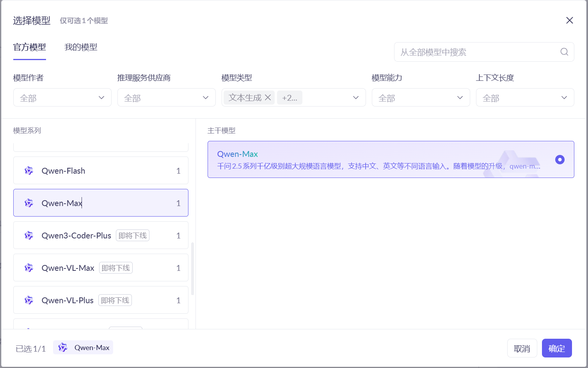Click the 主干模型 section label

pos(221,130)
